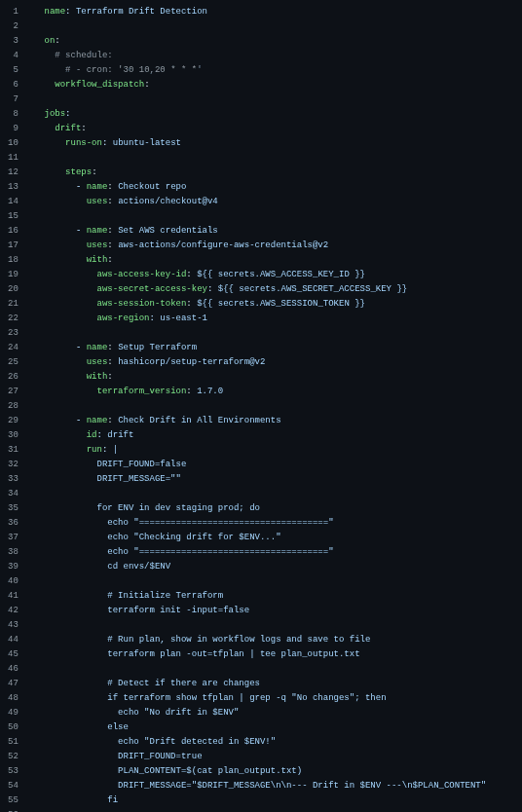This screenshot has width=522, height=812.
Task: Click line number 10 in the gutter
Action: (x=13, y=142)
